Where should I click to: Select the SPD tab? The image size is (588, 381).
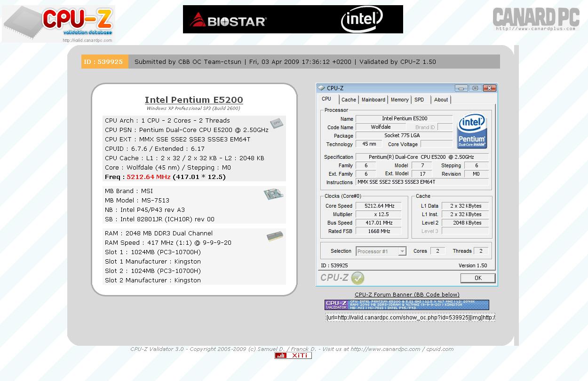tap(419, 100)
